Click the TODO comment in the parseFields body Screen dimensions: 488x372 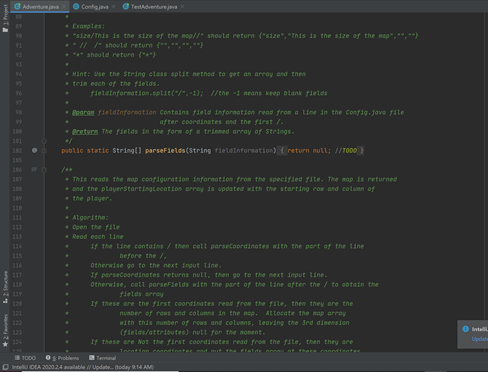pyautogui.click(x=346, y=151)
